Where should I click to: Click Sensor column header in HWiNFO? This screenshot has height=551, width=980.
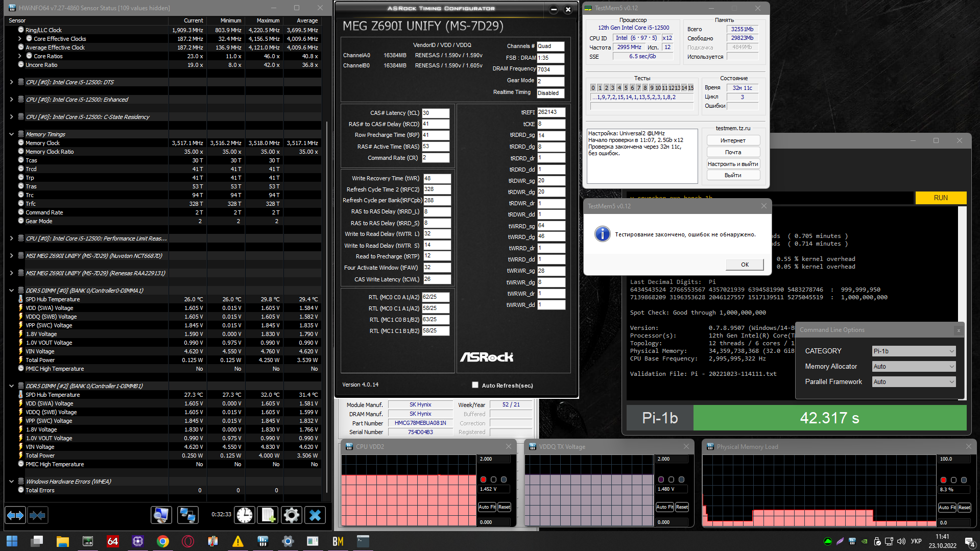pyautogui.click(x=86, y=20)
